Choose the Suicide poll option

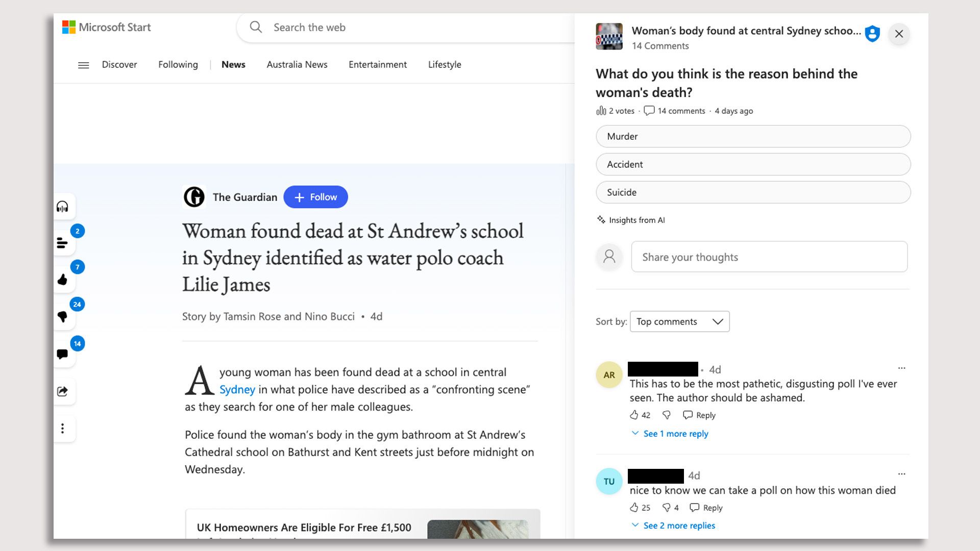pyautogui.click(x=753, y=192)
